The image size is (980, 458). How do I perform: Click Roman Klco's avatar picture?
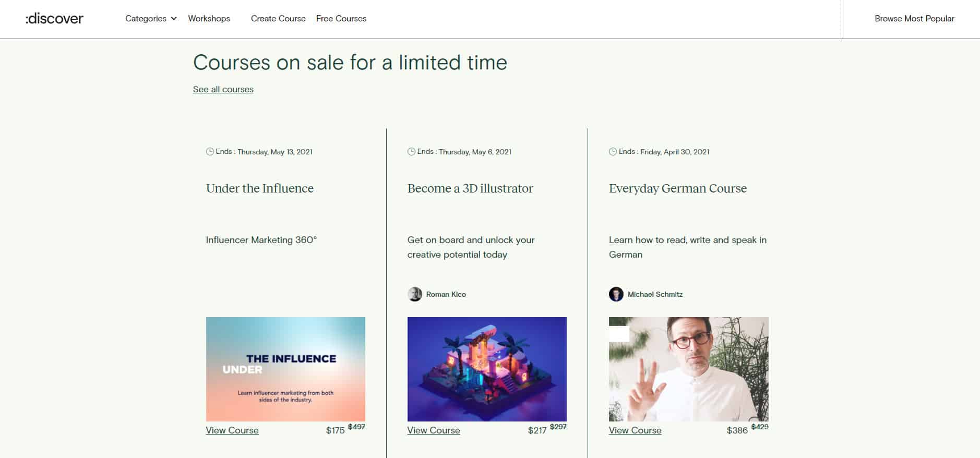click(414, 294)
